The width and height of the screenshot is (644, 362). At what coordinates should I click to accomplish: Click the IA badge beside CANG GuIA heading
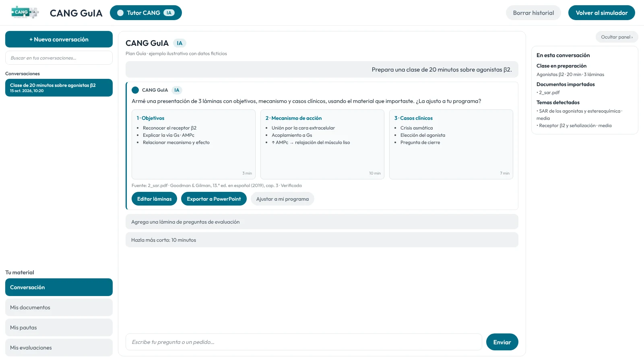click(x=180, y=43)
